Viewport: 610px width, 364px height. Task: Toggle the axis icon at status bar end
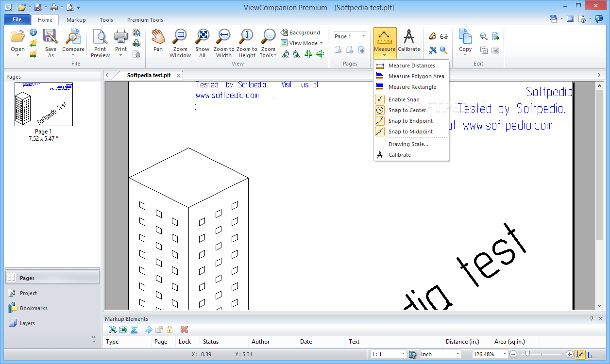click(x=591, y=354)
